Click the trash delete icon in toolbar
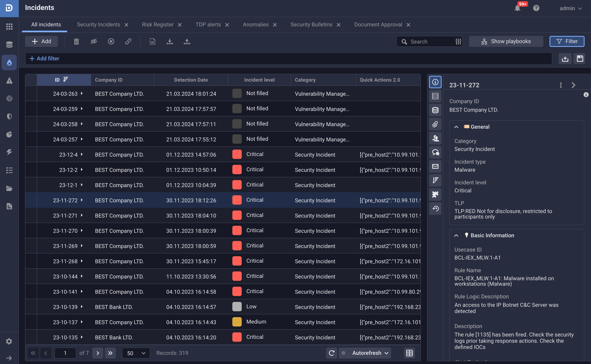This screenshot has width=591, height=364. pos(76,41)
